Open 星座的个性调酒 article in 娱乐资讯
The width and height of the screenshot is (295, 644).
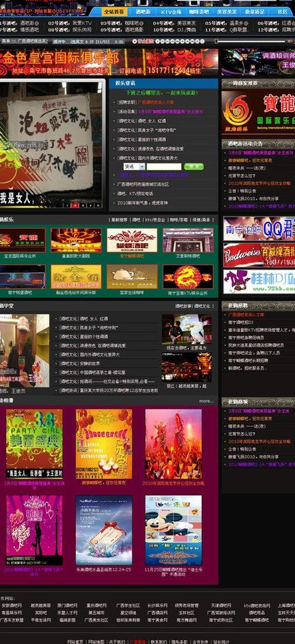[141, 139]
